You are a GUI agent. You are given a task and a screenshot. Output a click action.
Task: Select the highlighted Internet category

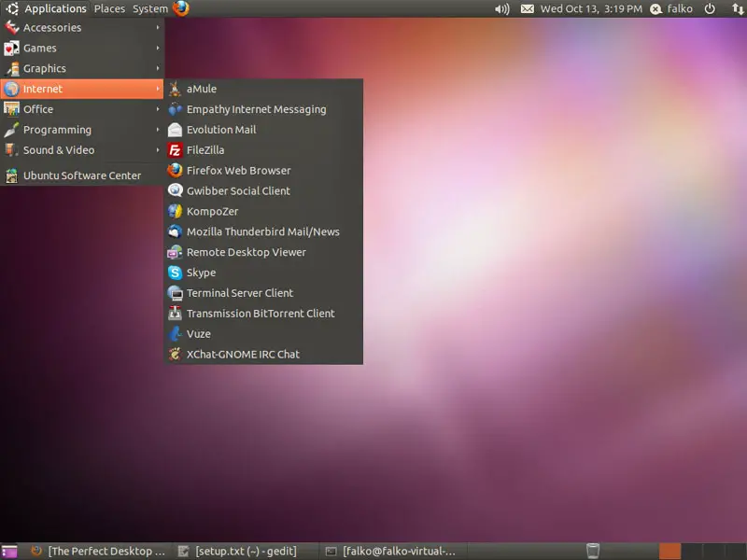(82, 89)
